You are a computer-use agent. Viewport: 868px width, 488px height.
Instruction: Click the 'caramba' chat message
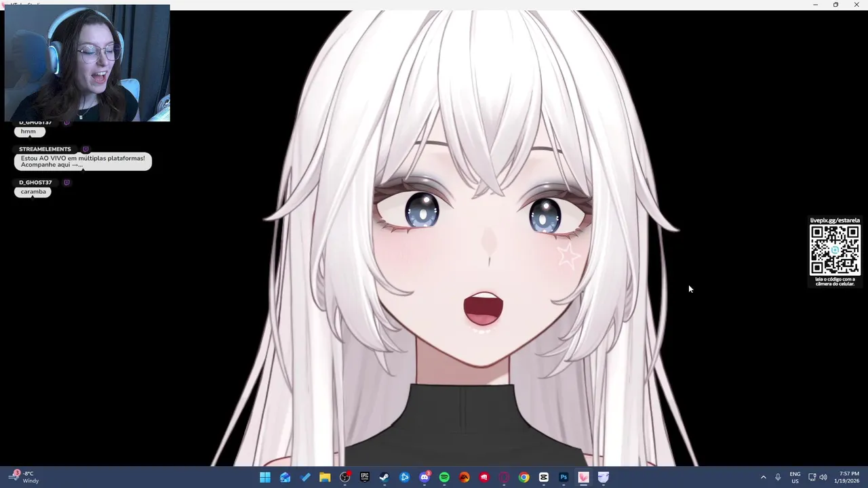tap(33, 192)
